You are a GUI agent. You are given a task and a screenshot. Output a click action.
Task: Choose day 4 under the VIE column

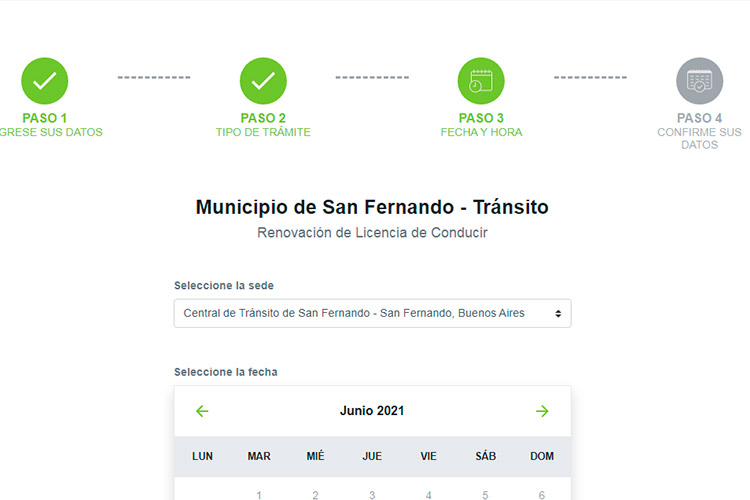(429, 494)
